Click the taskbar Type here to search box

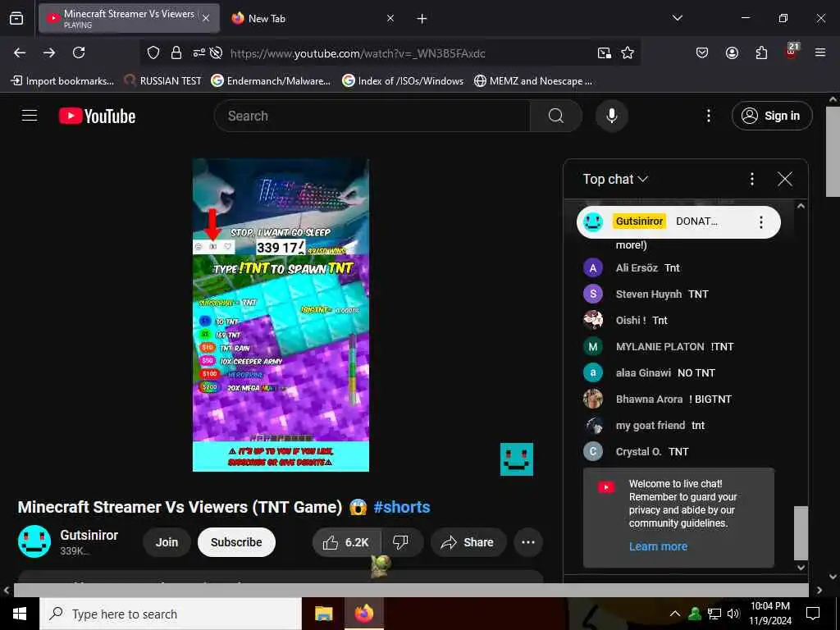tap(171, 614)
